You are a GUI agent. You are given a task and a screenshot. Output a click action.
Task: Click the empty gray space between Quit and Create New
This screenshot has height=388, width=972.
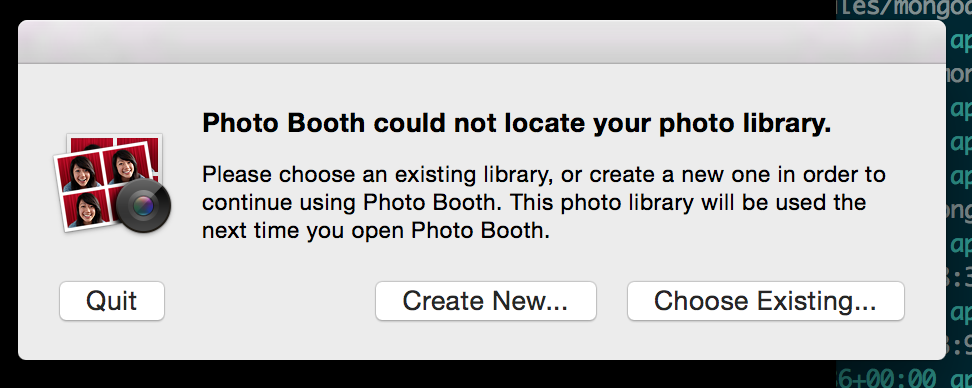[x=270, y=301]
